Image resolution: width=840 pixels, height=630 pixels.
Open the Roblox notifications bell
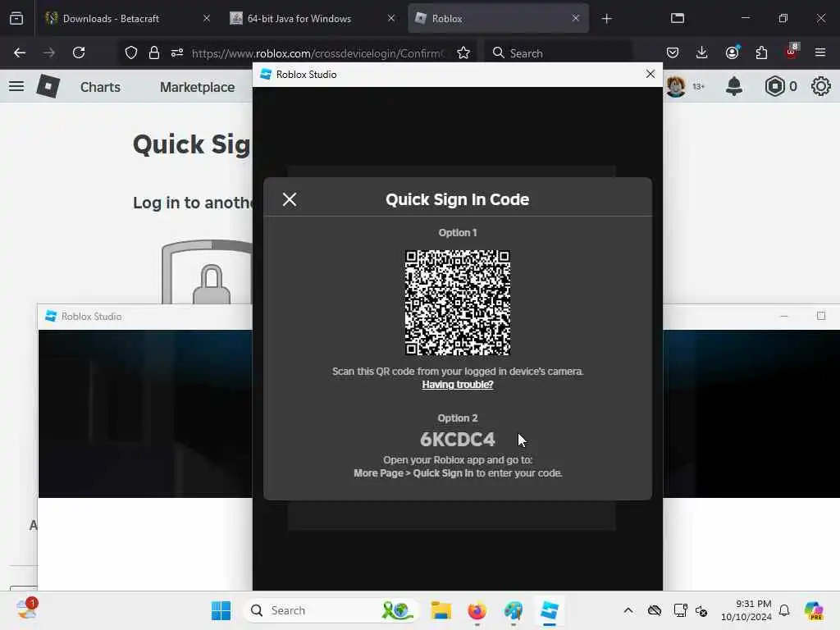734,86
